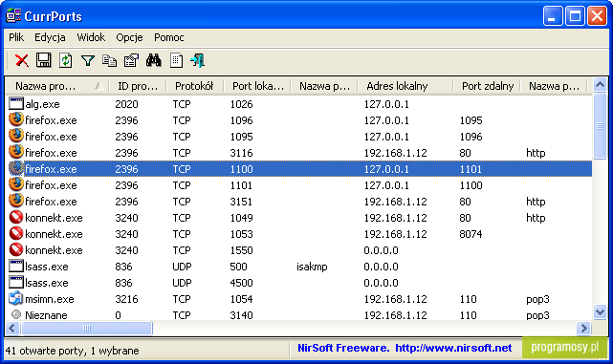Click vertical scrollbar up arrow
This screenshot has height=364, width=613.
(600, 84)
